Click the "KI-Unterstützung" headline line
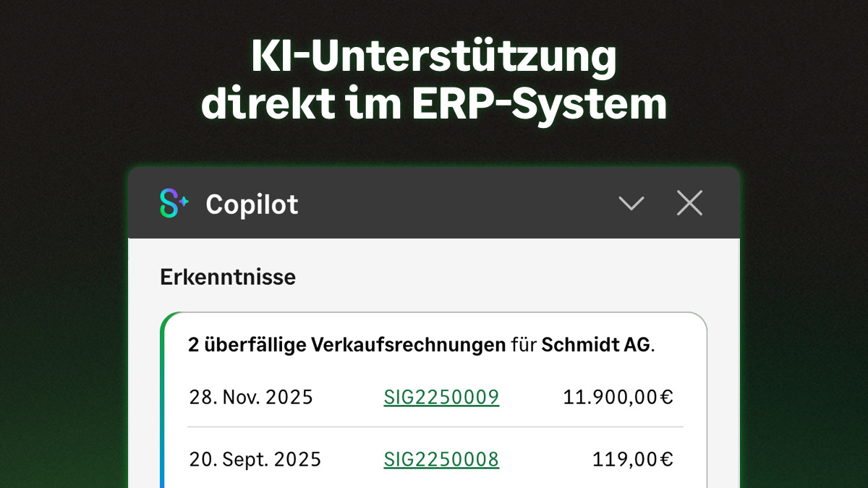Image resolution: width=868 pixels, height=488 pixels. click(x=433, y=58)
